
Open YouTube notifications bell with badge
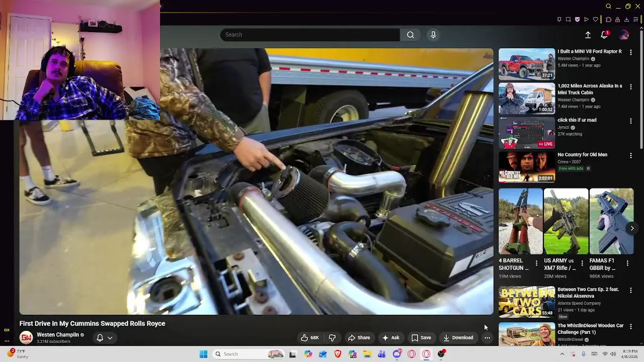click(604, 35)
